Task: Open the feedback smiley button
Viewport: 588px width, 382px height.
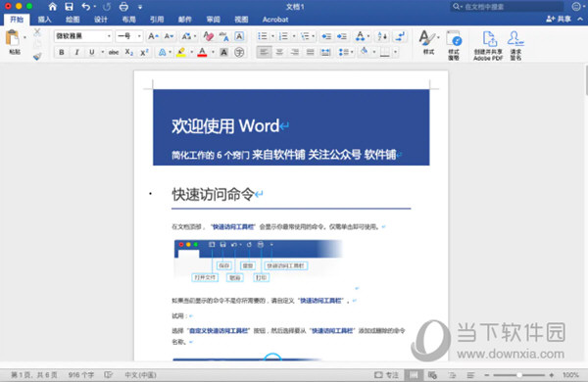Action: tap(576, 7)
